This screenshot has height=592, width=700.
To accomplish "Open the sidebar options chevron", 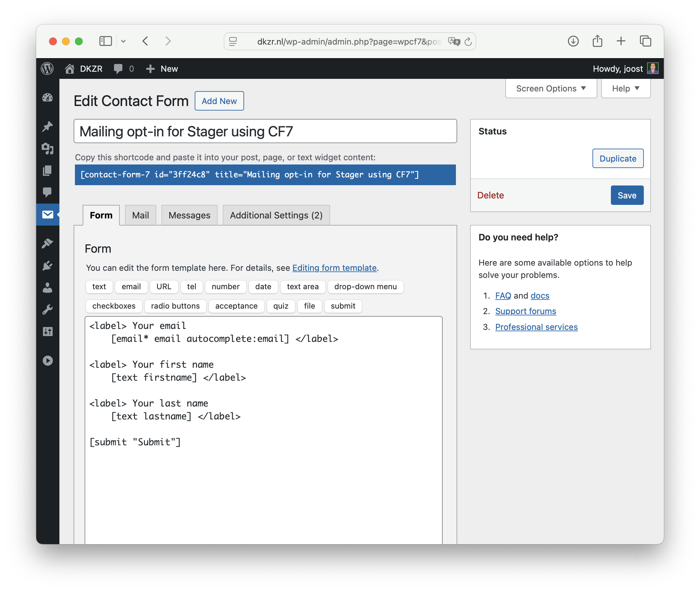I will [x=123, y=41].
